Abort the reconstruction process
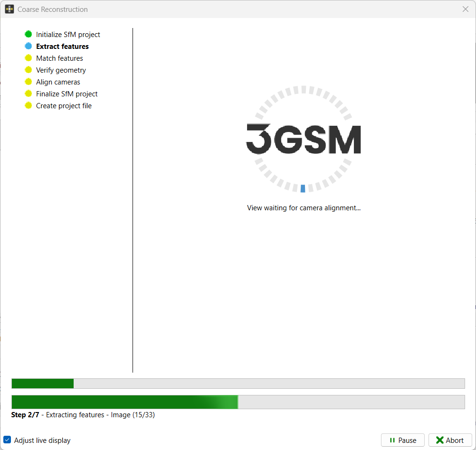Viewport: 476px width, 450px height. click(x=450, y=440)
